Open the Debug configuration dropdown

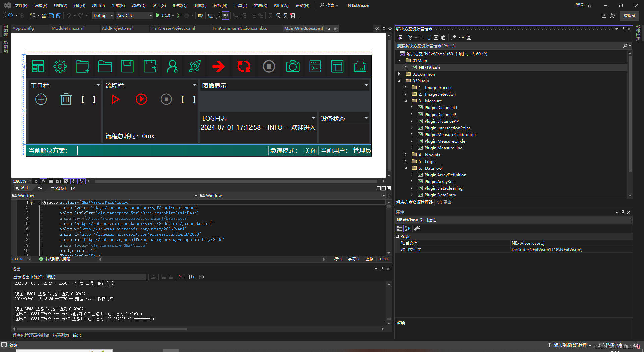[103, 15]
